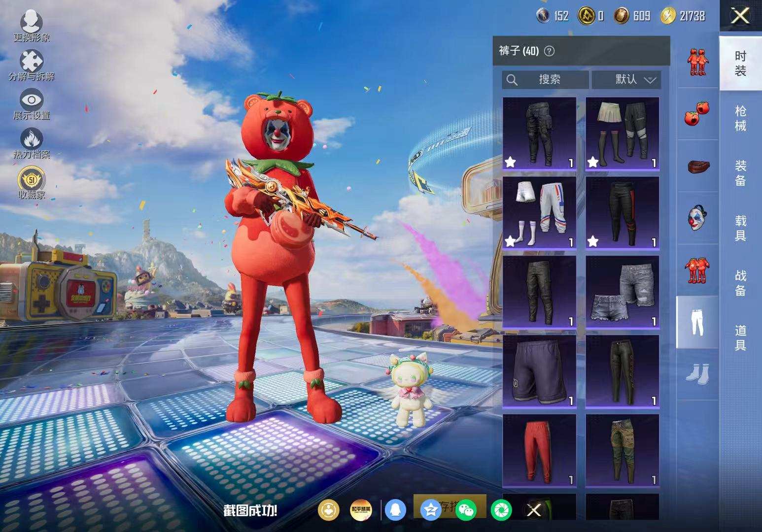
Task: Toggle 展示设置 eye icon
Action: click(32, 104)
